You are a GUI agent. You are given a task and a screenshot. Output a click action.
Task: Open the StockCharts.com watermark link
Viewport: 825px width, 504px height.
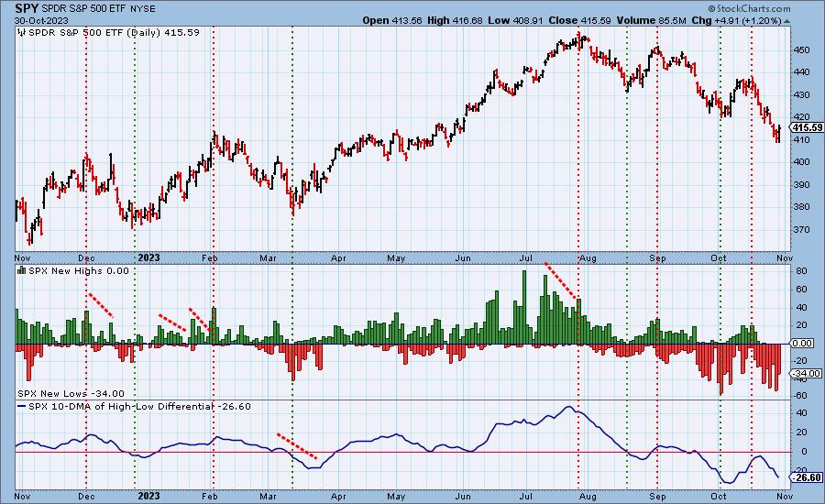(x=749, y=8)
